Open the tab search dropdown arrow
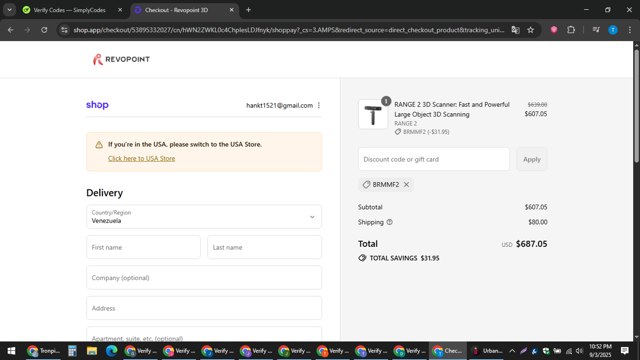640x360 pixels. [x=9, y=10]
